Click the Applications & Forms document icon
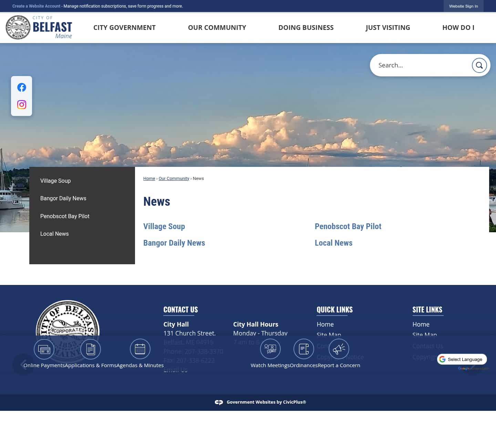Image resolution: width=496 pixels, height=448 pixels. (x=91, y=349)
